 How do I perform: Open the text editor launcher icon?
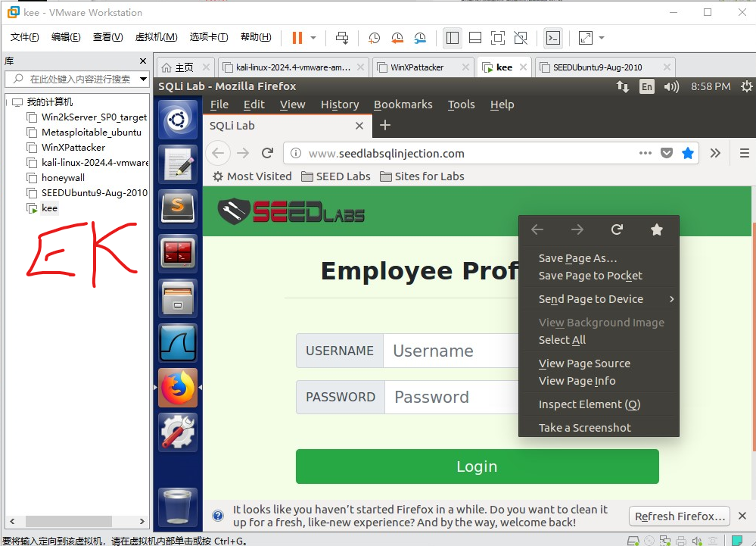[x=177, y=164]
